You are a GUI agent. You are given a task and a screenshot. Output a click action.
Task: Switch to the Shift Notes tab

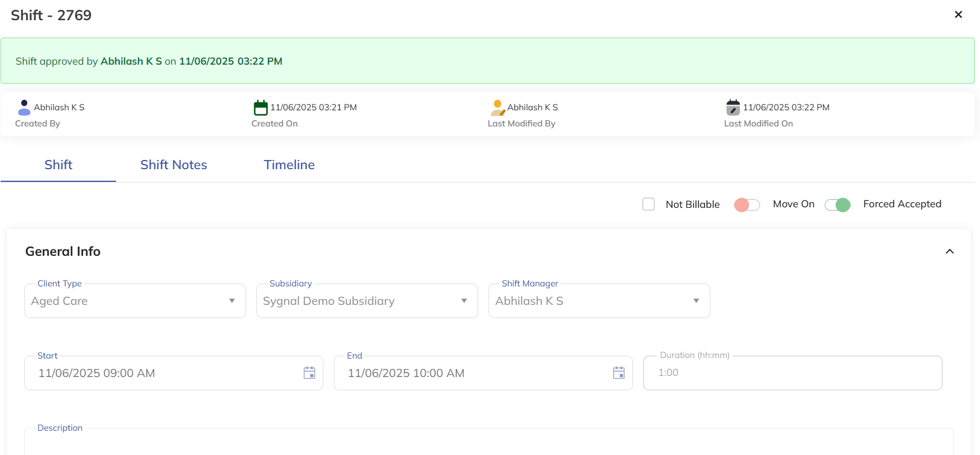tap(173, 165)
